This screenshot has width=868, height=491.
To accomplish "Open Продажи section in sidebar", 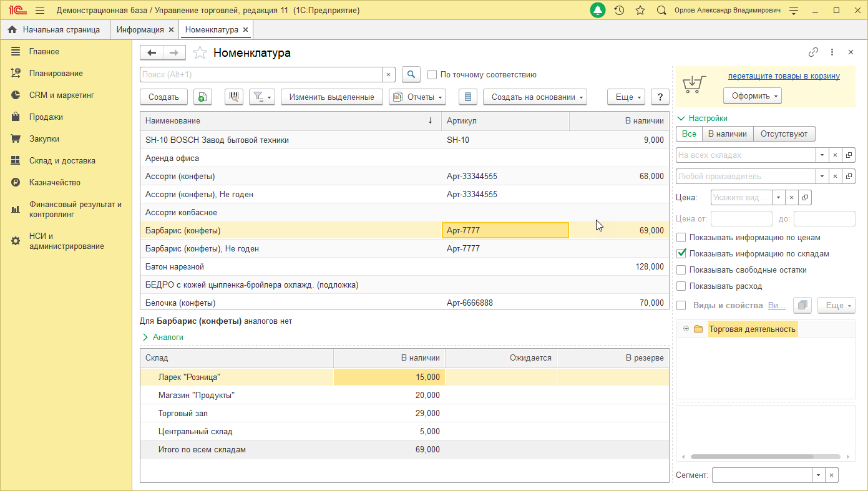I will click(46, 117).
